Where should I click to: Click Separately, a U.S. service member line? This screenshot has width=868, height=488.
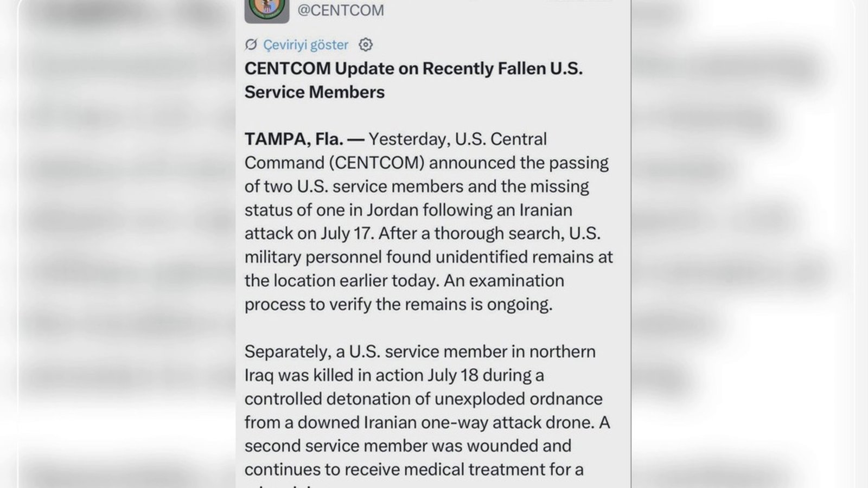point(420,351)
